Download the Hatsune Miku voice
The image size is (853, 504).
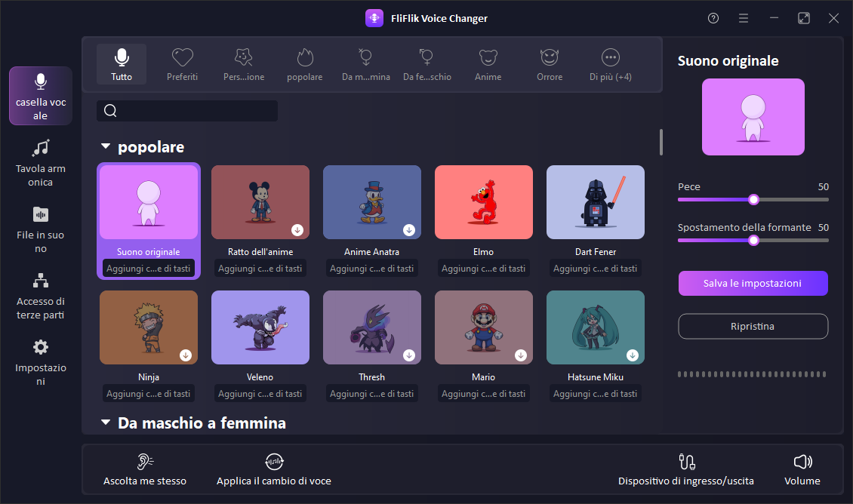click(632, 355)
